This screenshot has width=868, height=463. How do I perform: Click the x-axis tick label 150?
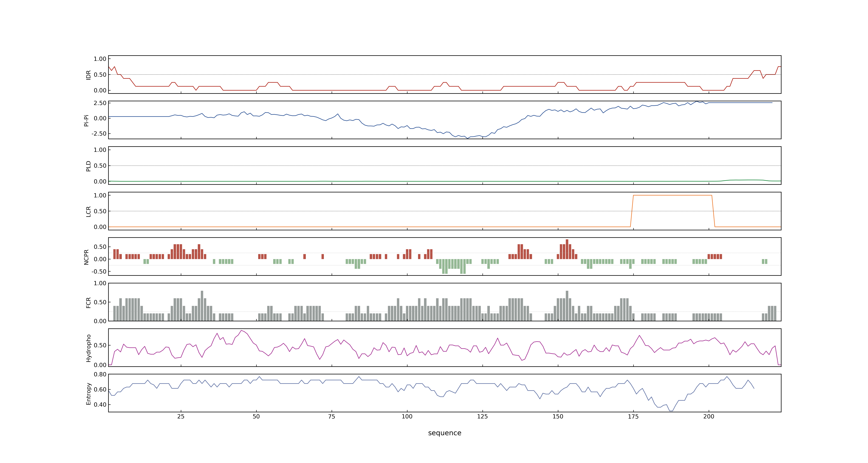558,416
